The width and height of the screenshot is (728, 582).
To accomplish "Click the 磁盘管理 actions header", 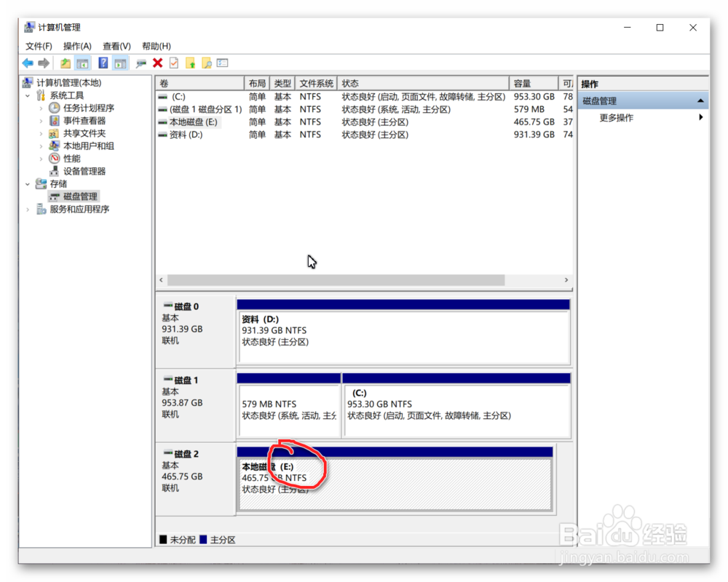I will click(643, 100).
